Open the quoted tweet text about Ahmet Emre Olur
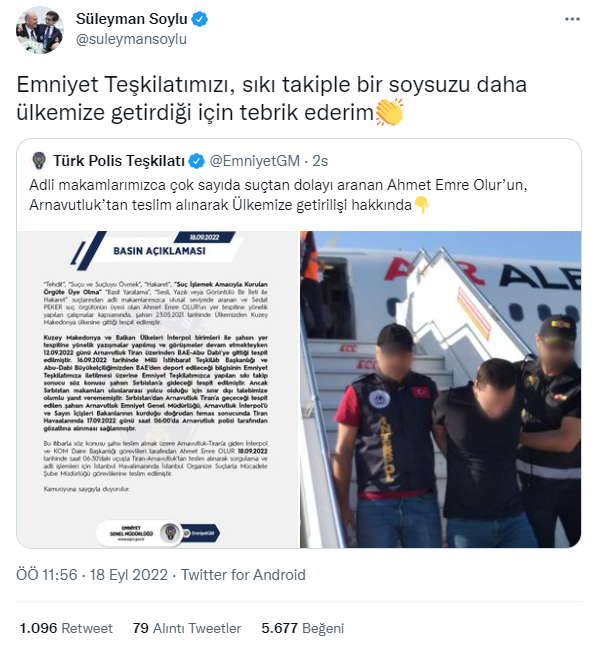The height and width of the screenshot is (654, 596). click(x=278, y=195)
